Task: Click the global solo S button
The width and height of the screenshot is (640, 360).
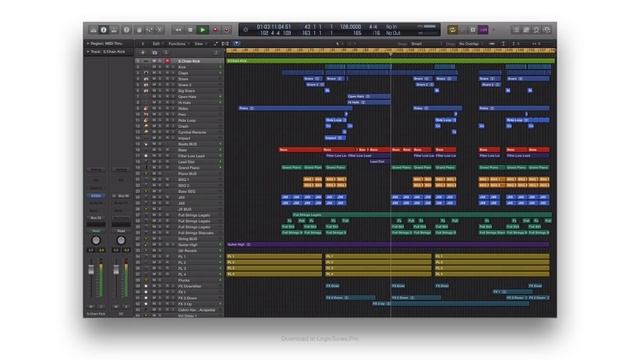Action: [x=166, y=52]
